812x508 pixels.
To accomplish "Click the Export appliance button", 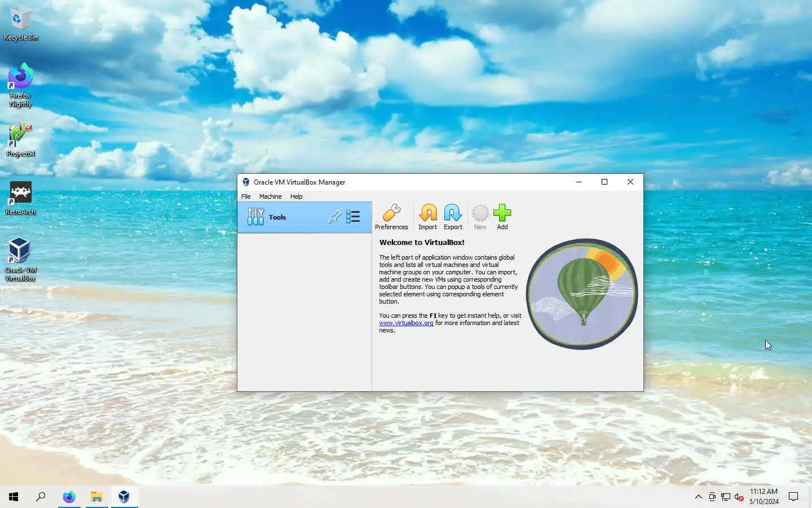I will click(x=453, y=217).
